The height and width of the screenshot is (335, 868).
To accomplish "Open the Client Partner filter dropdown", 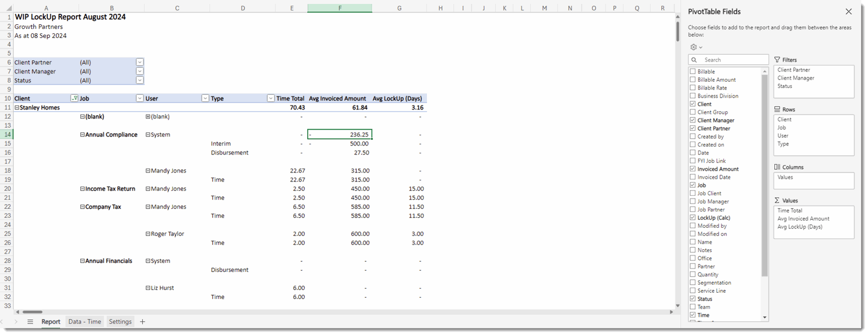I will (x=139, y=63).
